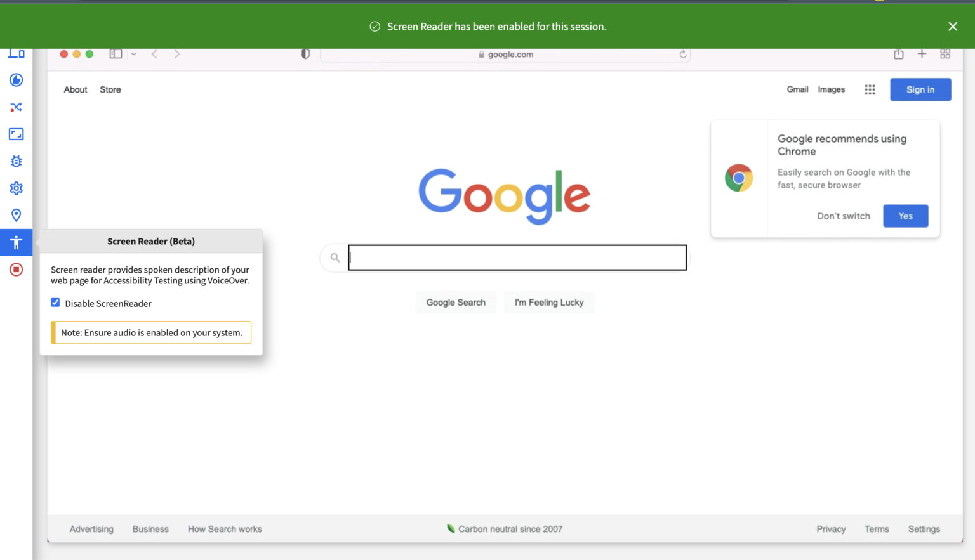Open sidebar settings gear
Image resolution: width=975 pixels, height=560 pixels.
(x=16, y=188)
